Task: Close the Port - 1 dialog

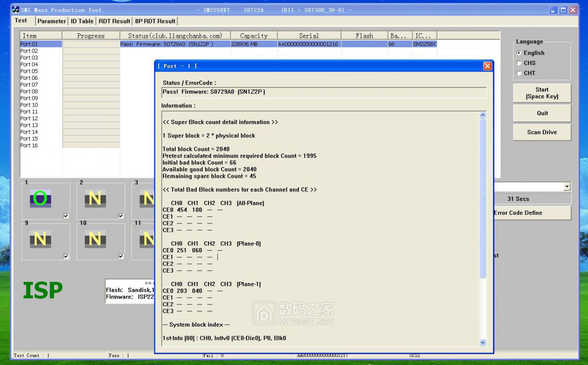Action: coord(487,66)
